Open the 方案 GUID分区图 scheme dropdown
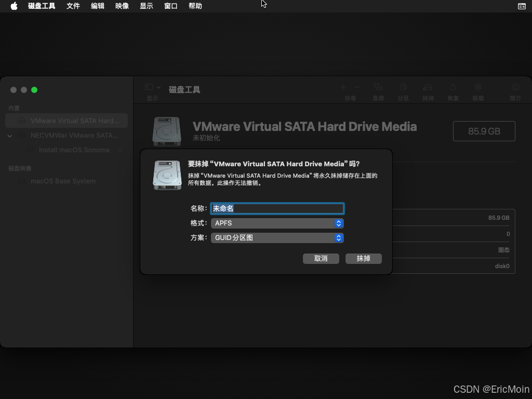The width and height of the screenshot is (532, 399). coord(277,238)
